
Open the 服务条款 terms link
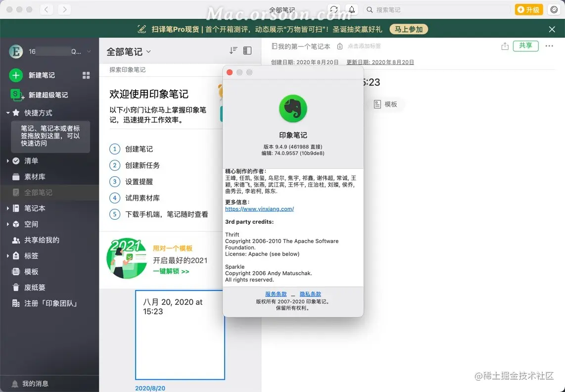[276, 294]
